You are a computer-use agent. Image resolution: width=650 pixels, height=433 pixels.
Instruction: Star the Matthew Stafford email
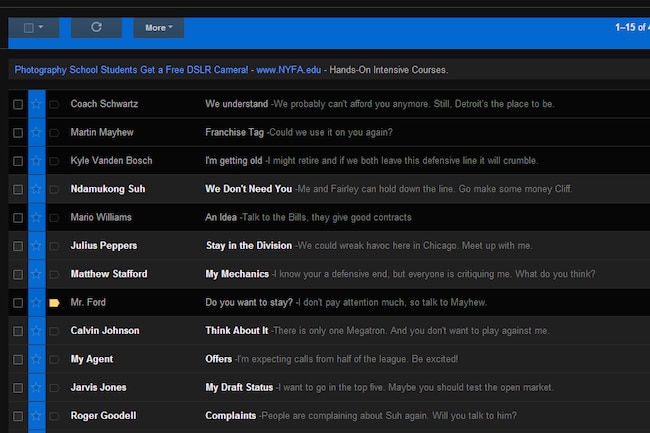pos(36,274)
